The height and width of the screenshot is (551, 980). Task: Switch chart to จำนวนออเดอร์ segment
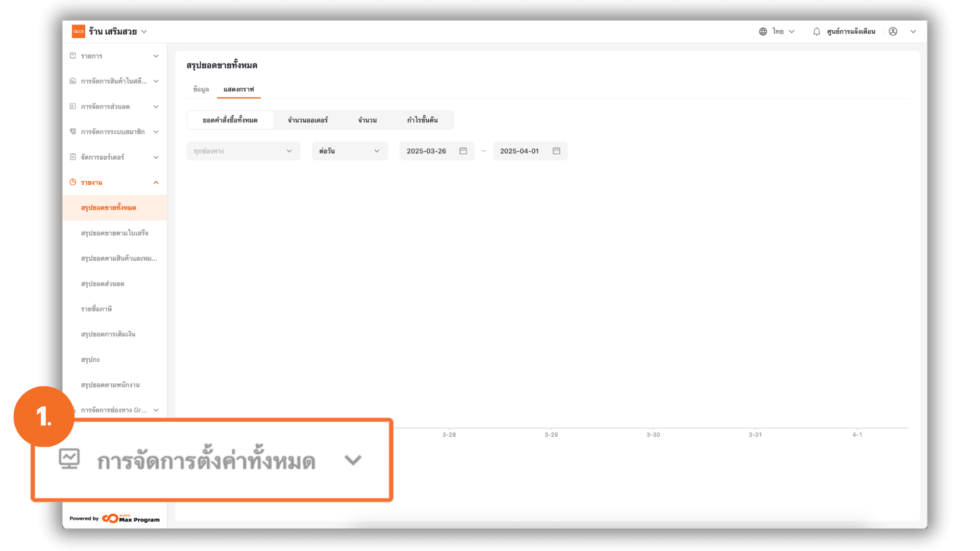[x=308, y=120]
